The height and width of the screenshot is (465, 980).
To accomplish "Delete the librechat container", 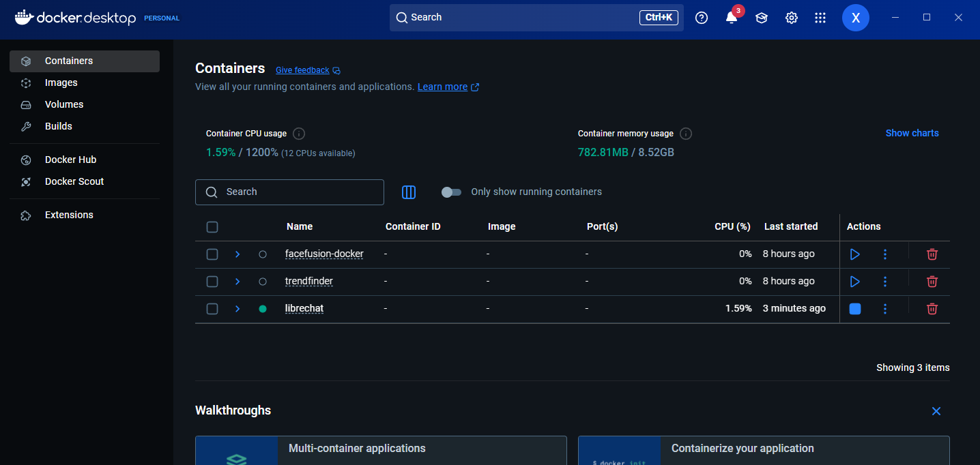I will coord(932,309).
